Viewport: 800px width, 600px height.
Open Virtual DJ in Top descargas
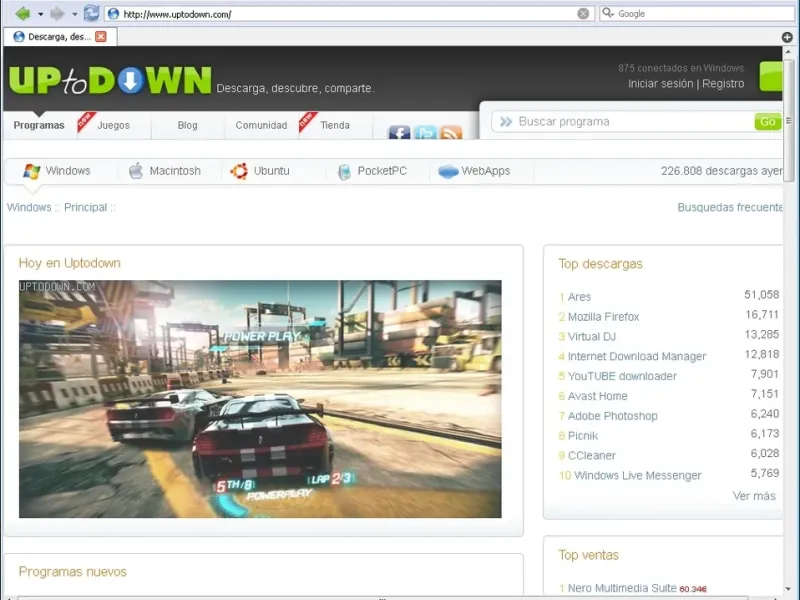click(592, 337)
